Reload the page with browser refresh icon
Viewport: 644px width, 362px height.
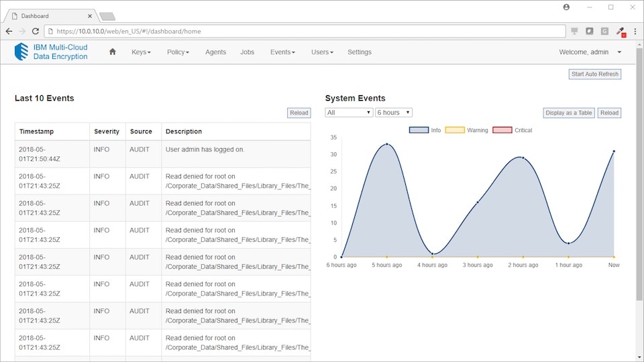[36, 32]
